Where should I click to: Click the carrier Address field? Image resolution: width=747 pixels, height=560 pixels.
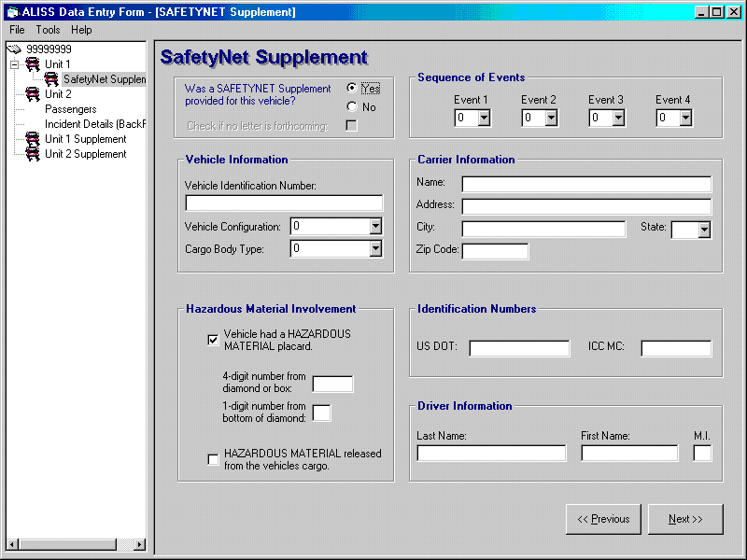click(586, 206)
